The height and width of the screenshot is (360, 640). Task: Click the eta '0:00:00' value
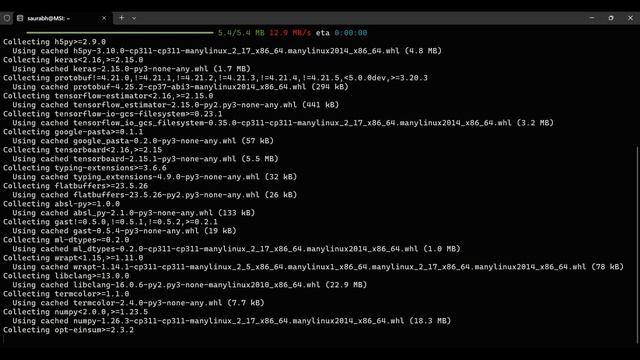[x=351, y=33]
